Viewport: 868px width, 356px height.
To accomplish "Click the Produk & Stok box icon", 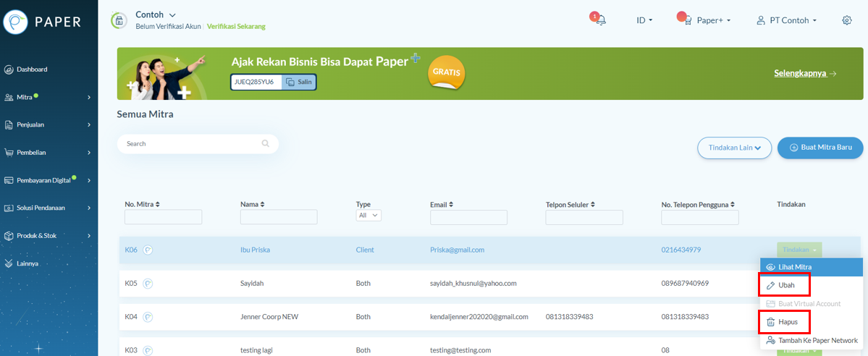I will pyautogui.click(x=8, y=236).
